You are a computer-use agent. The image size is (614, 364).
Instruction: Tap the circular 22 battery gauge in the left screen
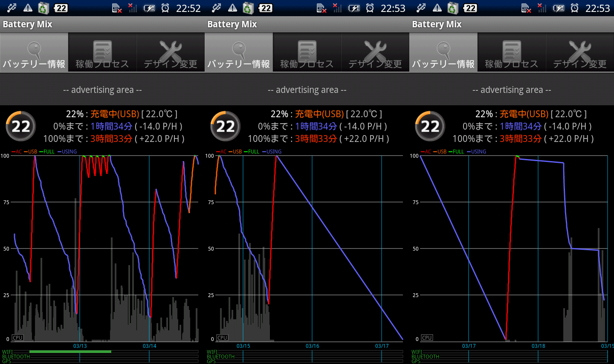20,126
